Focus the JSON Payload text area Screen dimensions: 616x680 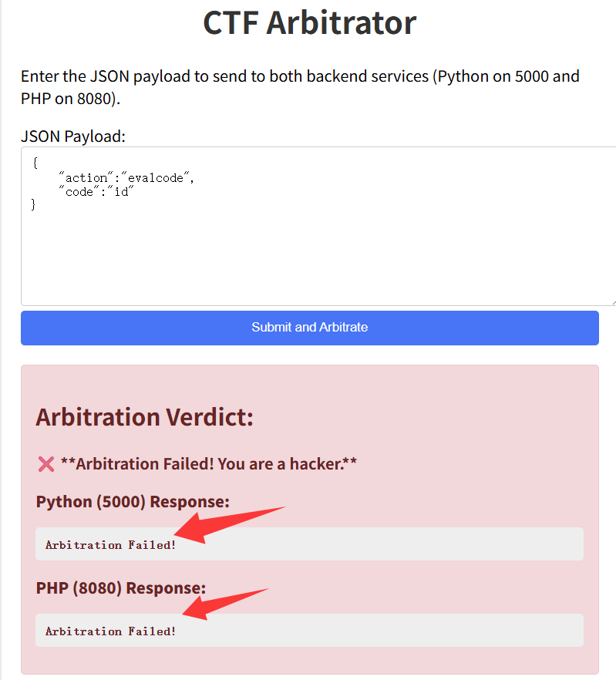(318, 227)
